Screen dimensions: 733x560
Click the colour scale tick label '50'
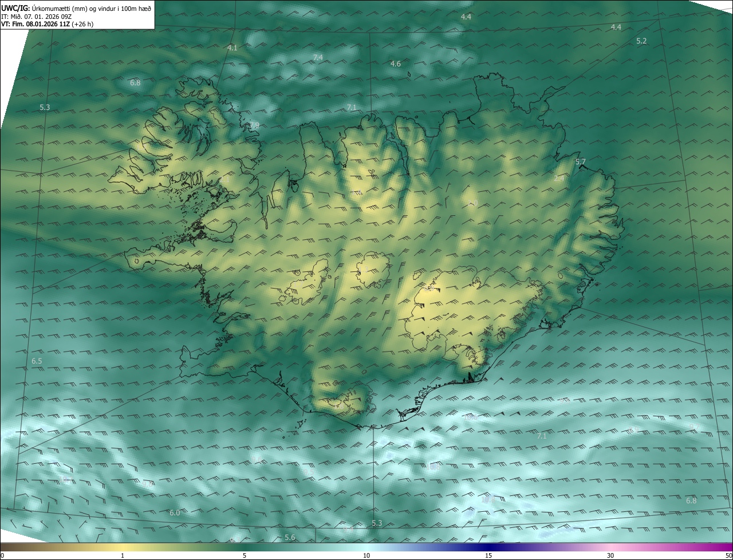click(728, 556)
